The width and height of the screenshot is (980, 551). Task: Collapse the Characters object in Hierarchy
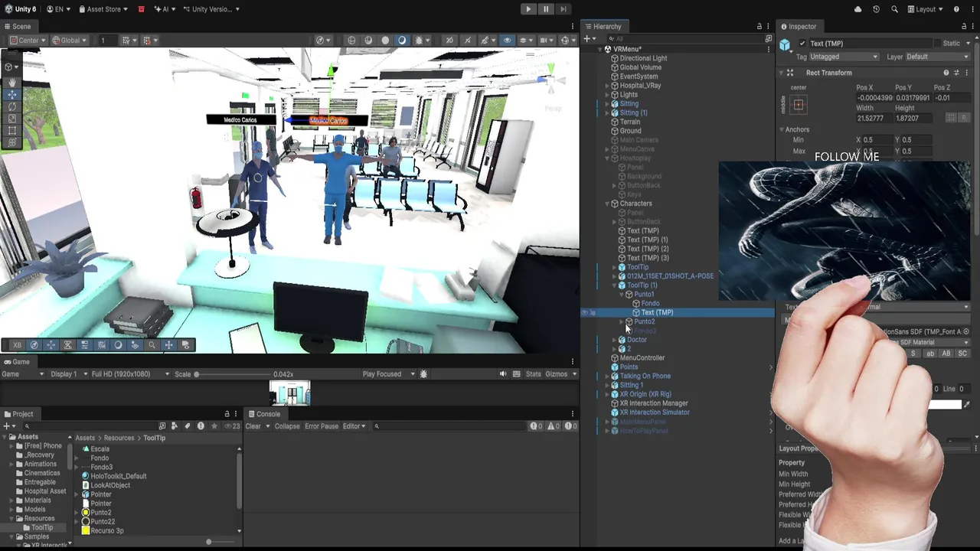[607, 204]
